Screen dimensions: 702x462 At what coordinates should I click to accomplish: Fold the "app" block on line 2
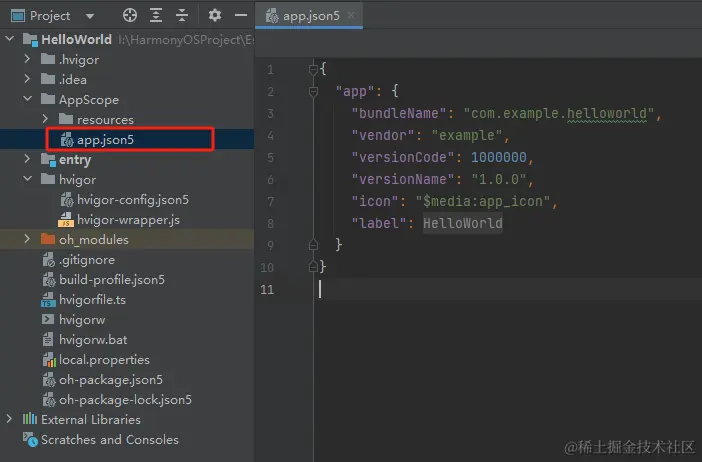[x=313, y=92]
